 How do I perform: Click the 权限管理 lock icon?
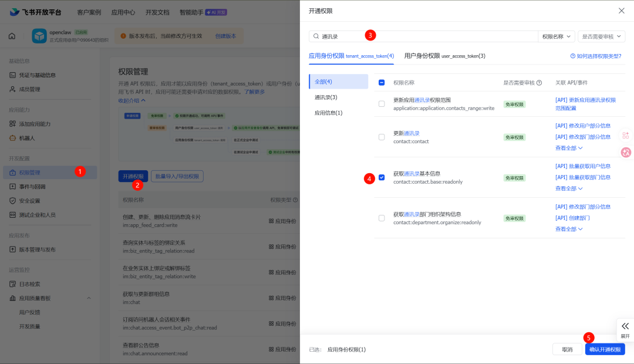[x=12, y=173]
